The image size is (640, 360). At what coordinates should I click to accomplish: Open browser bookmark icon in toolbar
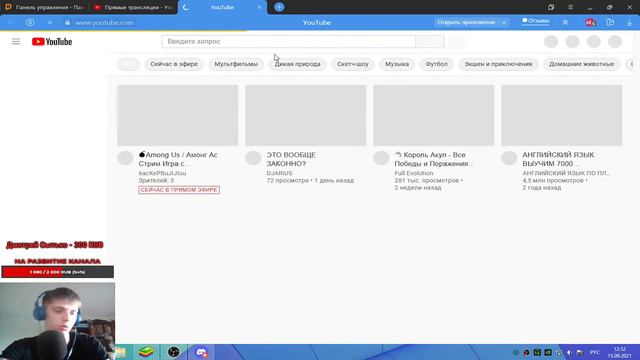click(565, 23)
